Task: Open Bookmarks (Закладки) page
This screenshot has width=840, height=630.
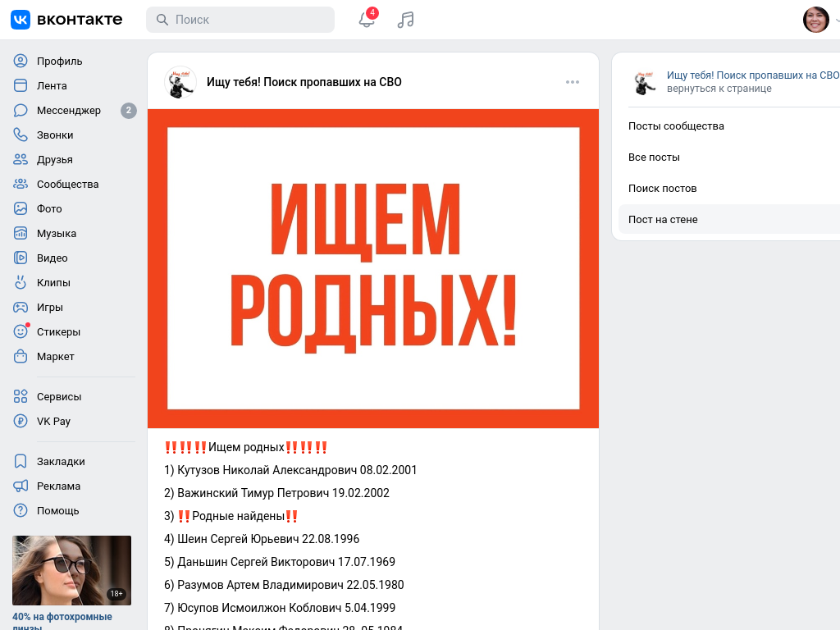Action: tap(60, 461)
